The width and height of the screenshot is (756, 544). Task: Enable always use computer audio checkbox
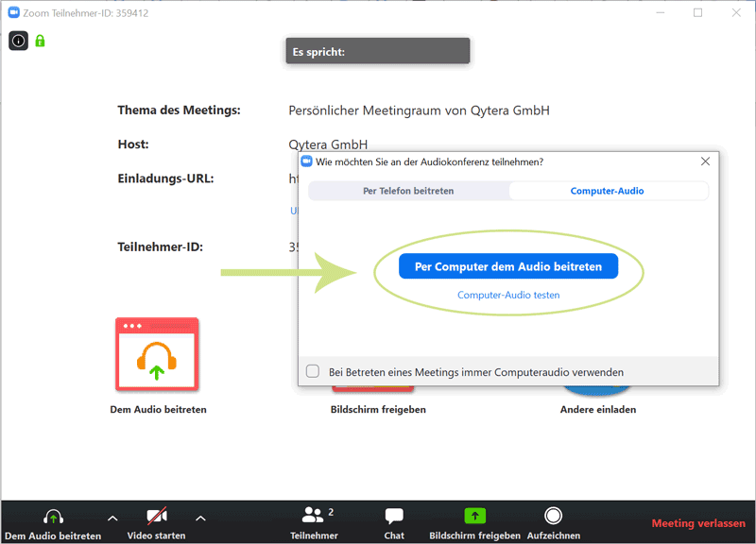click(313, 372)
